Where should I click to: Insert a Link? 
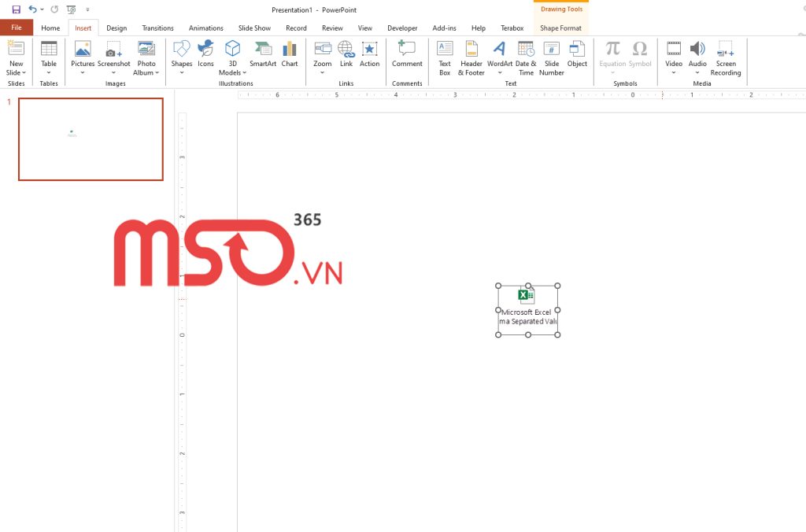point(346,54)
